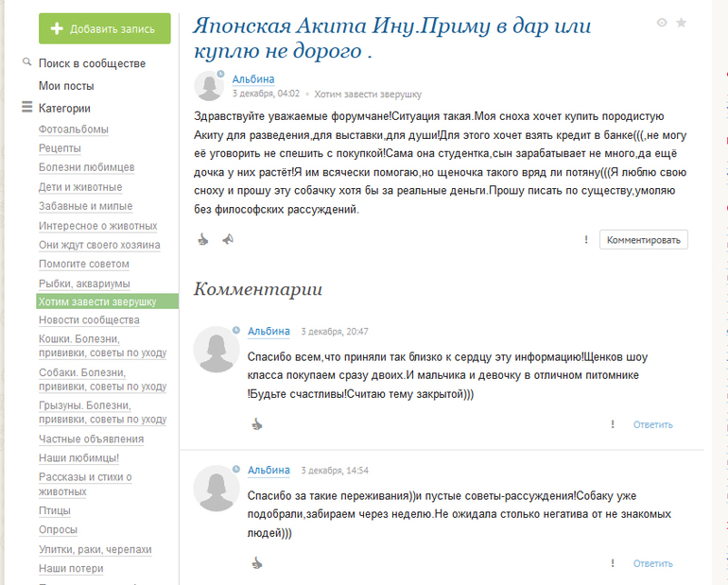Like the main post with thumbs-up icon
Image resolution: width=728 pixels, height=585 pixels.
click(x=203, y=240)
